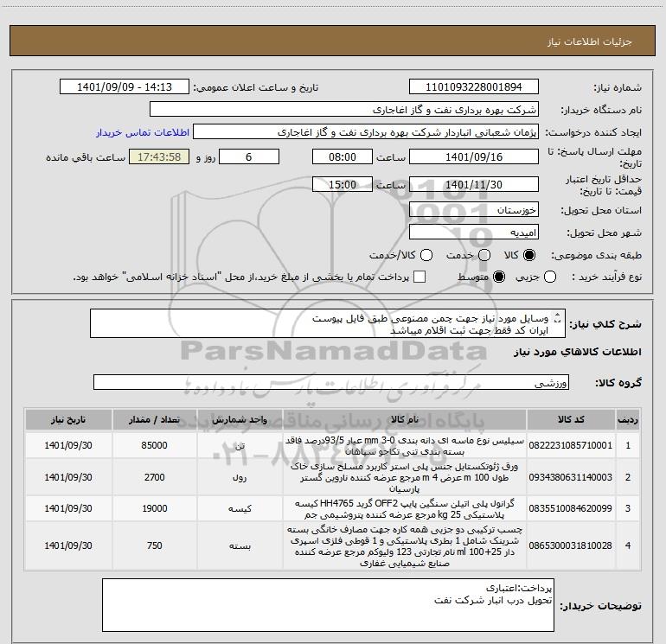The image size is (666, 644).
Task: Click the request creator name field
Action: coord(366,132)
